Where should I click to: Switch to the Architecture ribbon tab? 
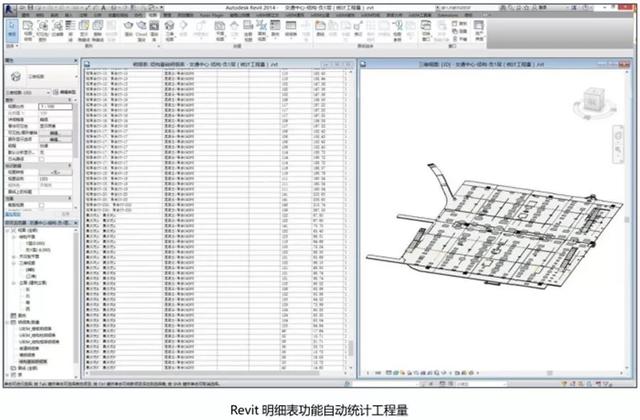click(x=26, y=15)
